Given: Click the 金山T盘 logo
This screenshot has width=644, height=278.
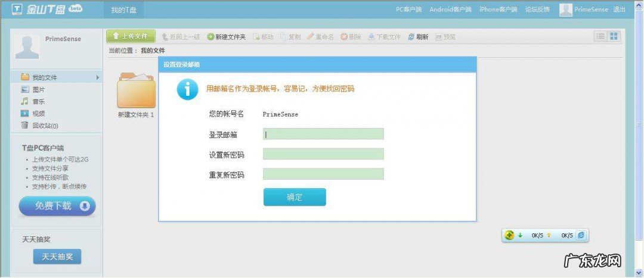Looking at the screenshot, I should tap(47, 10).
